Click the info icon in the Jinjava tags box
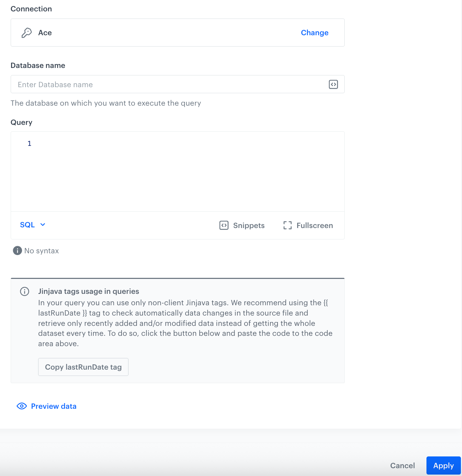462x476 pixels. pos(24,291)
